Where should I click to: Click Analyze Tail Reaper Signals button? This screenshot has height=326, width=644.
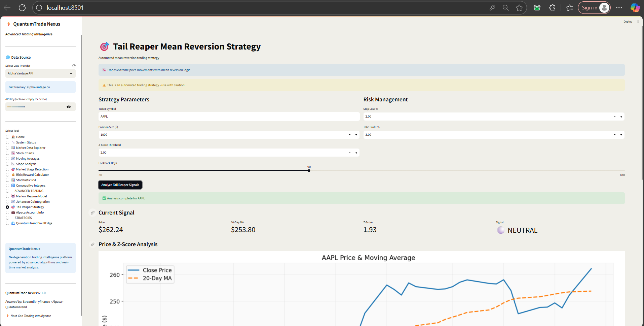tap(120, 185)
